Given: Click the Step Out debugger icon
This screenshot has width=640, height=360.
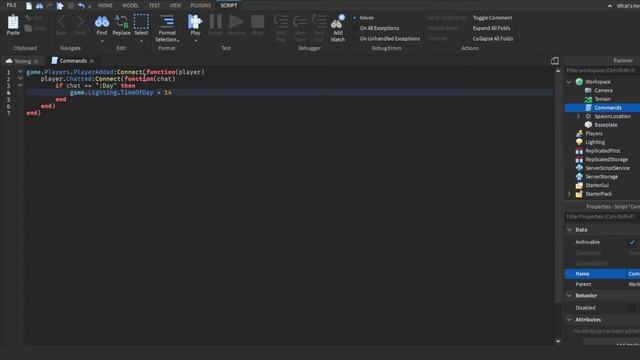Looking at the screenshot, I should click(x=319, y=22).
